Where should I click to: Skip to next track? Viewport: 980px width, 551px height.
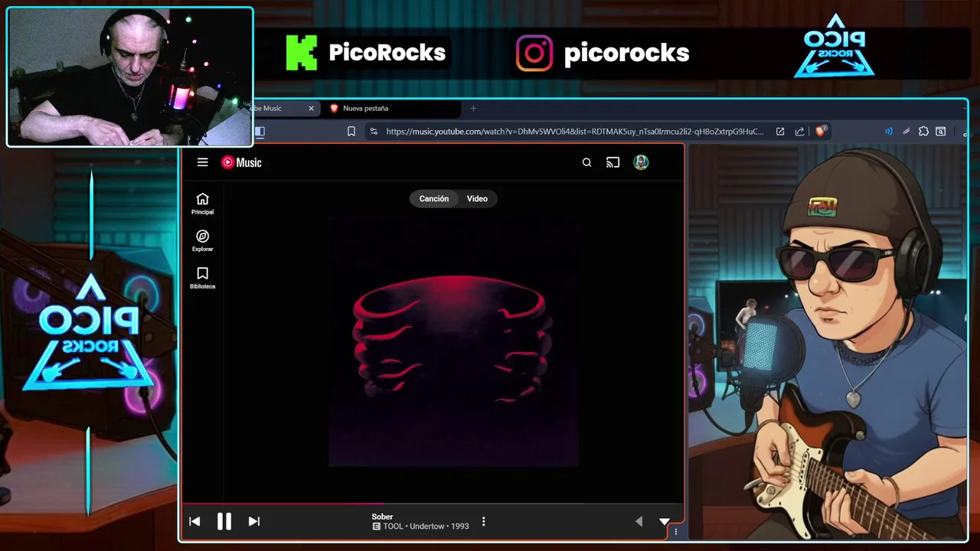tap(254, 521)
